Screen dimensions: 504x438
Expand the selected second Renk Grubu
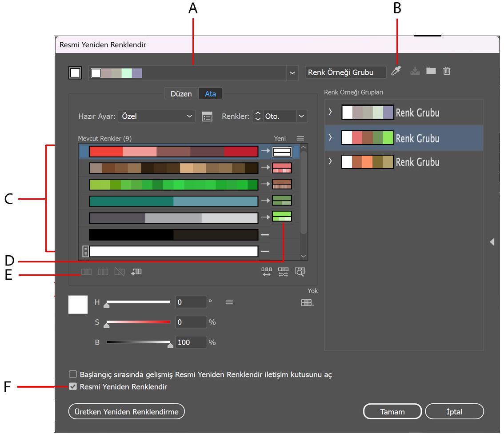(330, 137)
